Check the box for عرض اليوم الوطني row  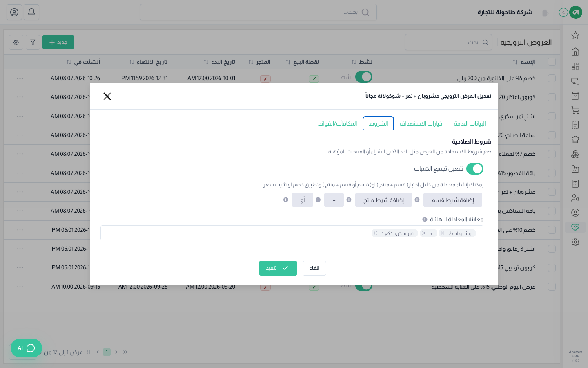click(552, 287)
